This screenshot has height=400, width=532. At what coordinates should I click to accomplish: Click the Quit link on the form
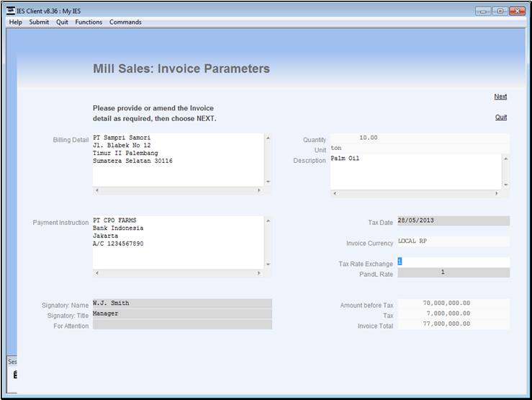pos(501,117)
